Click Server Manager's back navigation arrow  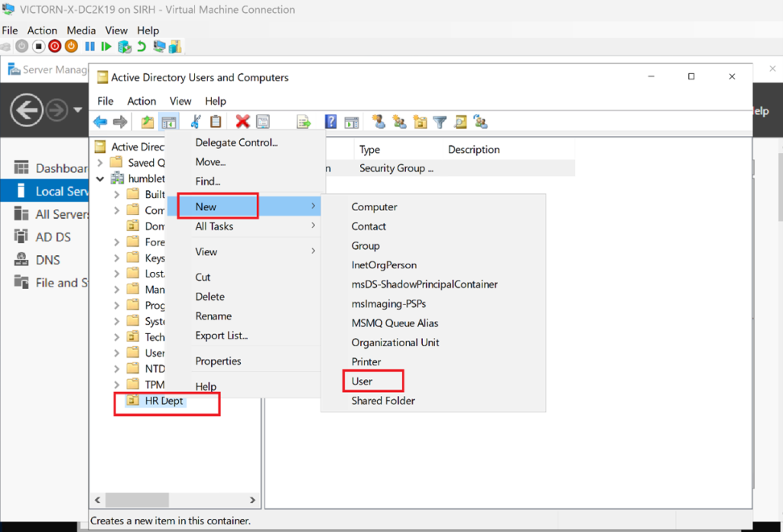[27, 110]
